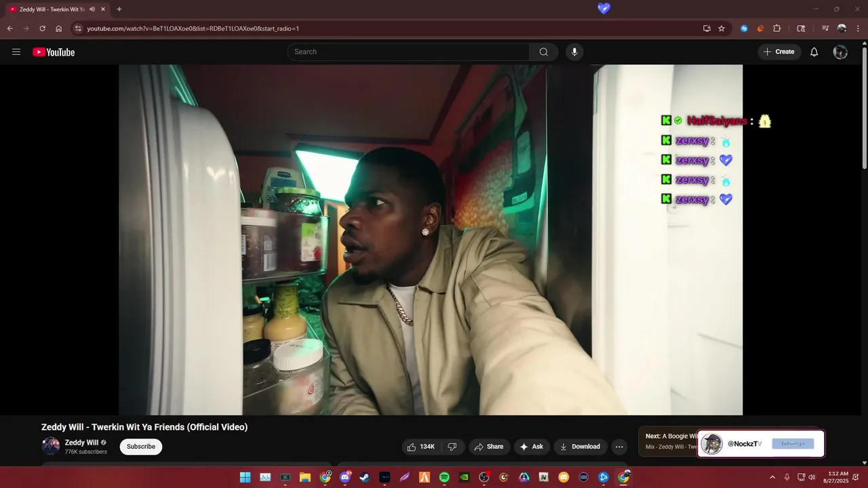This screenshot has height=488, width=868.
Task: Dislike the video
Action: 452,447
